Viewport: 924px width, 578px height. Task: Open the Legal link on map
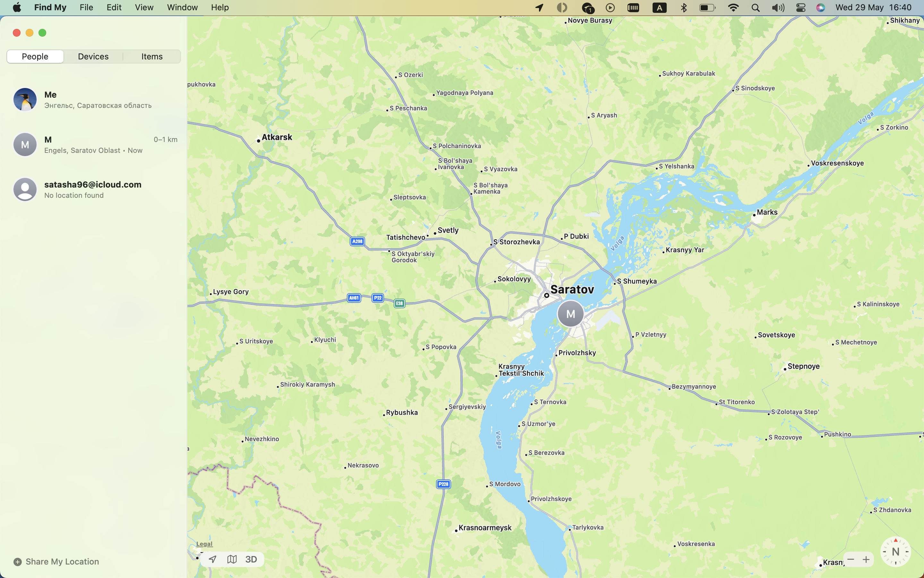[204, 544]
